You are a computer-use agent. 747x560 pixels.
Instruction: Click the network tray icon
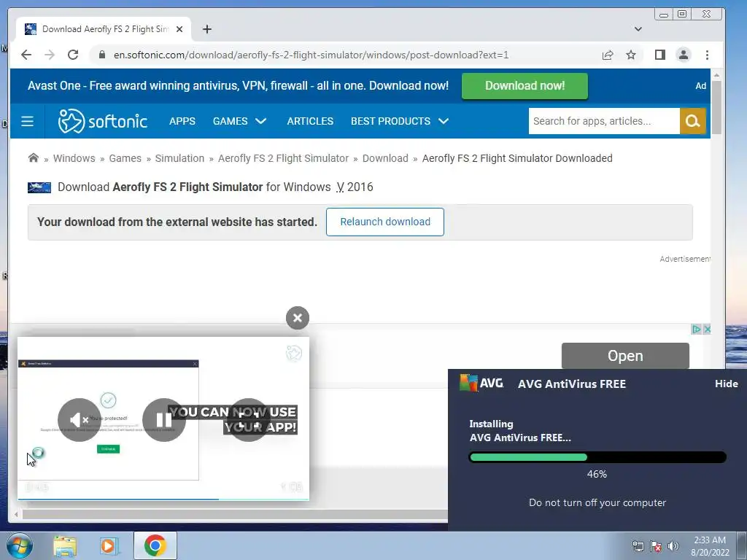pos(638,546)
